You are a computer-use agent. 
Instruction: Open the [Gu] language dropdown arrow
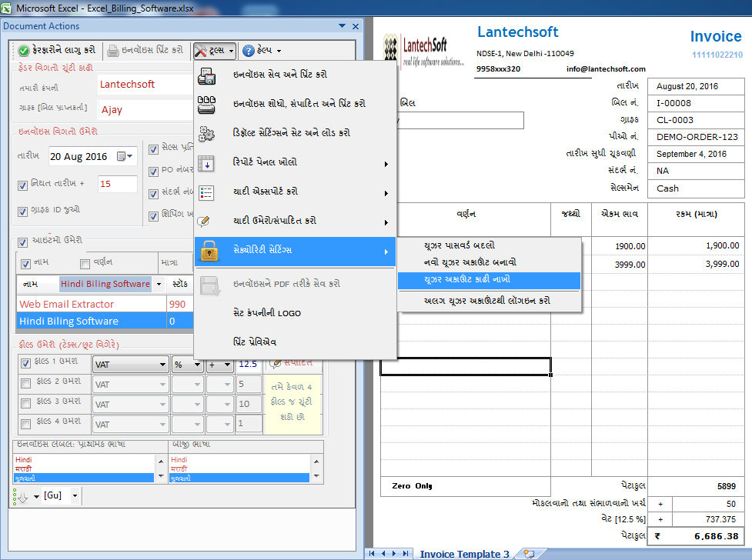pyautogui.click(x=75, y=495)
